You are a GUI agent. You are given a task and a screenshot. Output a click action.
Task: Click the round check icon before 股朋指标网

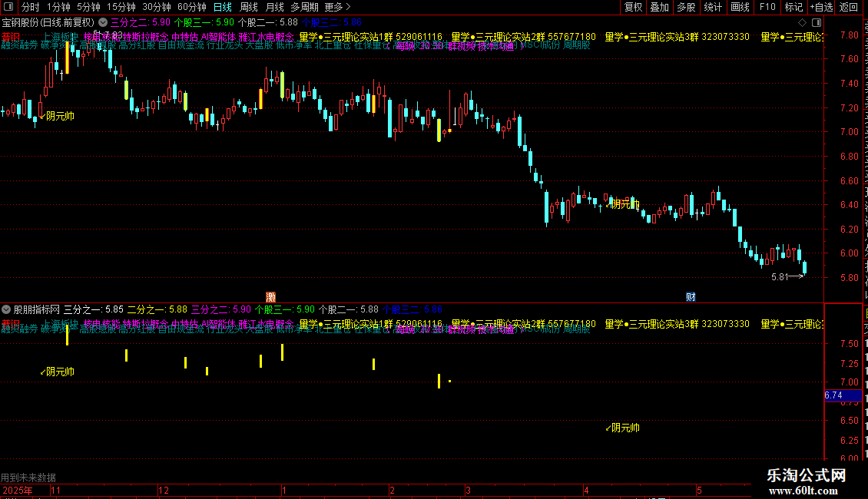pos(6,309)
